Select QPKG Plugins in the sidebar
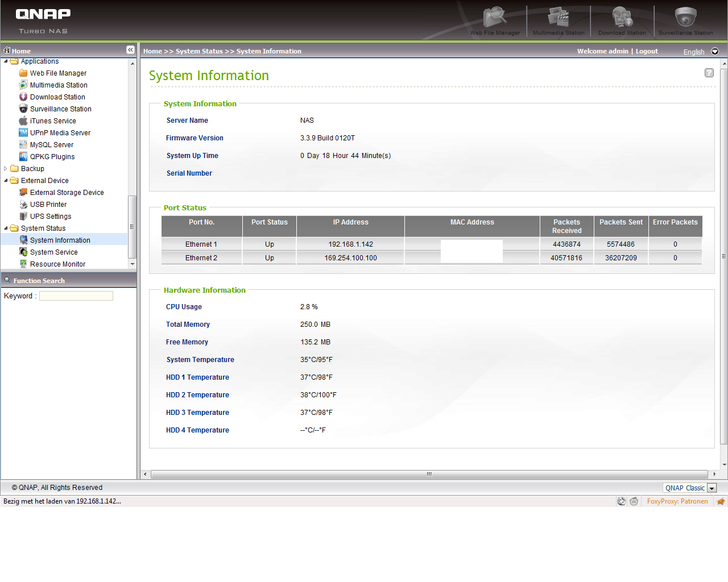Viewport: 728px width, 582px height. click(x=52, y=156)
